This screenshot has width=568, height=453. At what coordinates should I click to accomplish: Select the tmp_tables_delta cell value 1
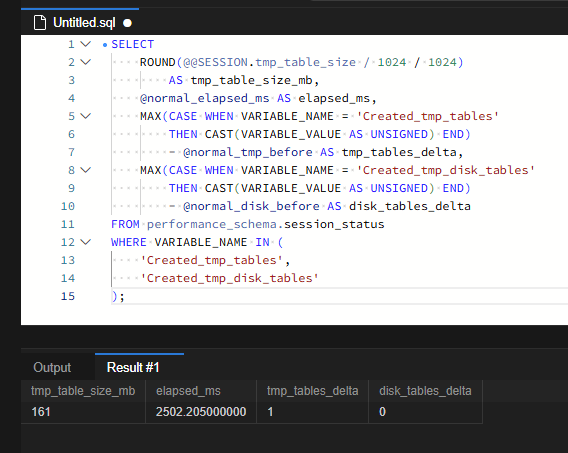(x=313, y=412)
